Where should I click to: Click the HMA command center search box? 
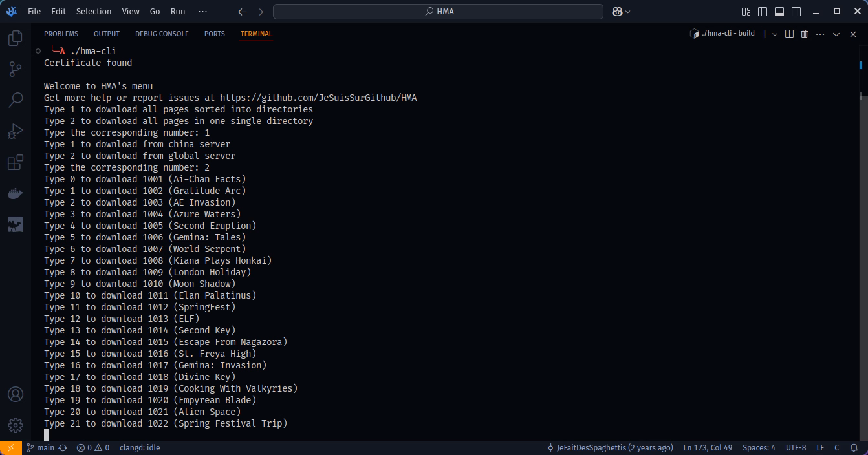(x=438, y=12)
